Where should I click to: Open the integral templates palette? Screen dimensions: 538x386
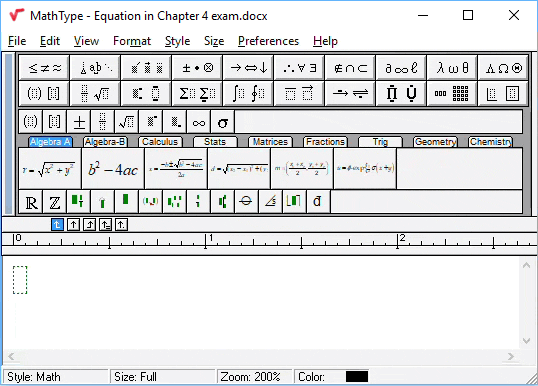click(248, 93)
